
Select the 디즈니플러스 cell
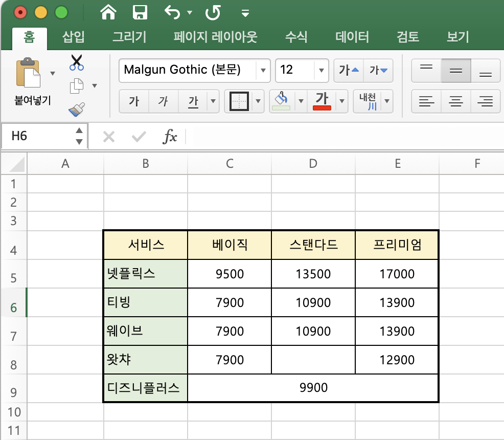pos(146,388)
